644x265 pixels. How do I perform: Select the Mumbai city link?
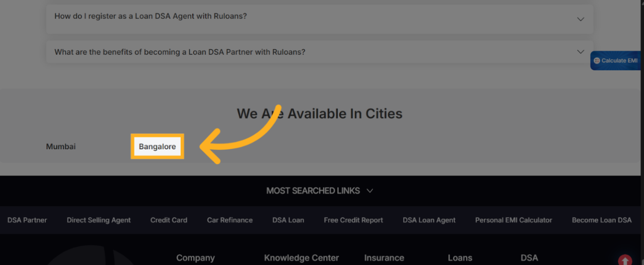[61, 146]
